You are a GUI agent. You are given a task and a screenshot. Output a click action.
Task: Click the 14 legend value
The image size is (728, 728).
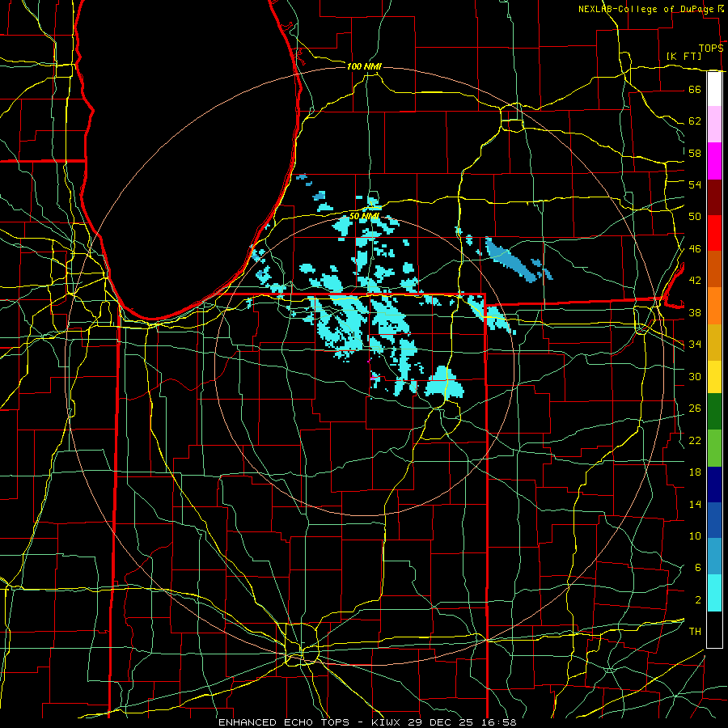[x=695, y=504]
